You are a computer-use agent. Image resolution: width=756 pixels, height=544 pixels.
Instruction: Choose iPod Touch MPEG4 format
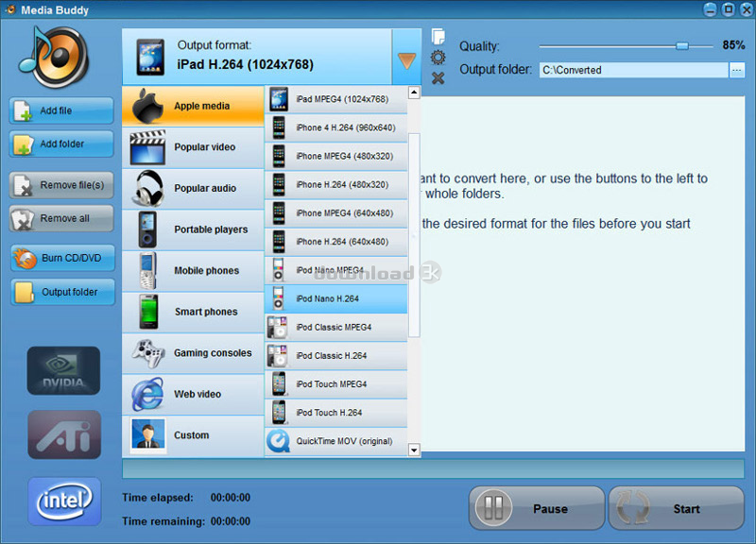[x=336, y=384]
